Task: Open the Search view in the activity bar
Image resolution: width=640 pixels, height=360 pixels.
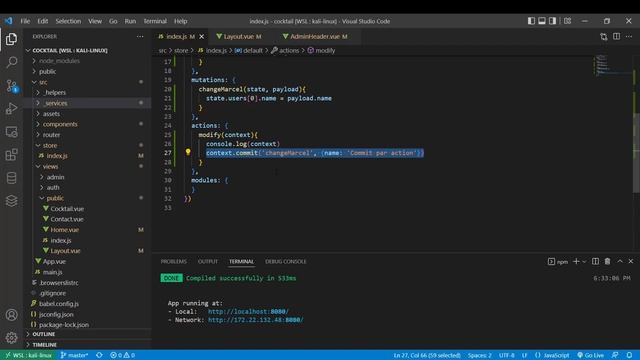Action: point(11,62)
